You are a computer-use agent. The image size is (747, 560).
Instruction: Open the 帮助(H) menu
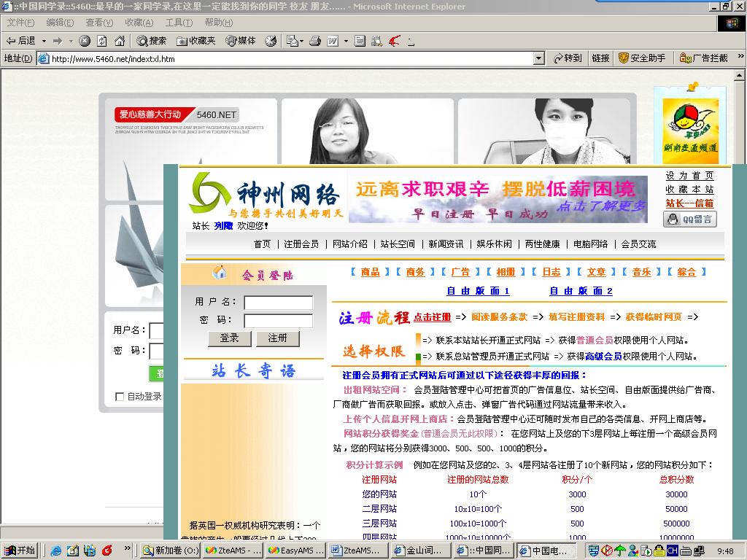pos(219,23)
